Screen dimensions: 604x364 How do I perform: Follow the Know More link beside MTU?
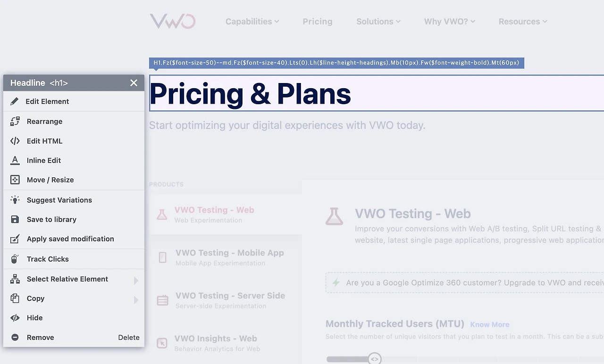point(489,324)
